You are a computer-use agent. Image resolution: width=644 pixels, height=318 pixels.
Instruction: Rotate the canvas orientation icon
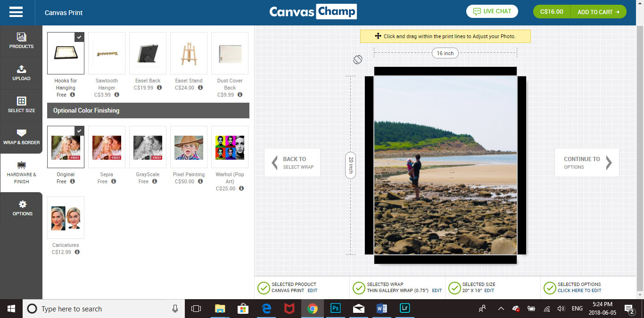pyautogui.click(x=358, y=59)
